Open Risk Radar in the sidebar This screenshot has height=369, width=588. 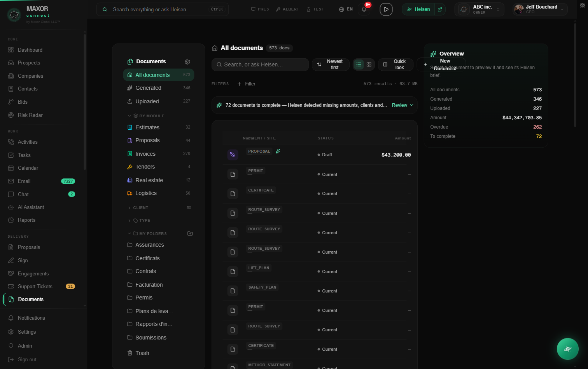coord(42,115)
